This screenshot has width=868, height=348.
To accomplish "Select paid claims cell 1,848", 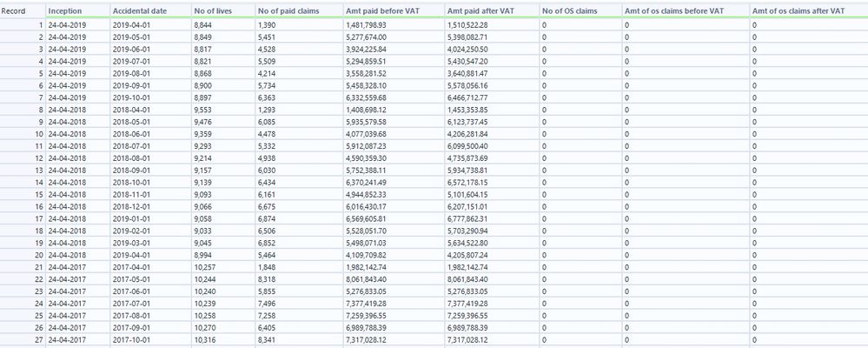I will click(x=266, y=267).
